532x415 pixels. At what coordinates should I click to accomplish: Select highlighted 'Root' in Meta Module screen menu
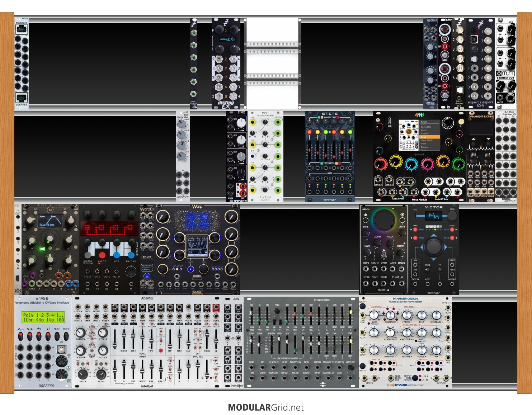click(x=430, y=137)
